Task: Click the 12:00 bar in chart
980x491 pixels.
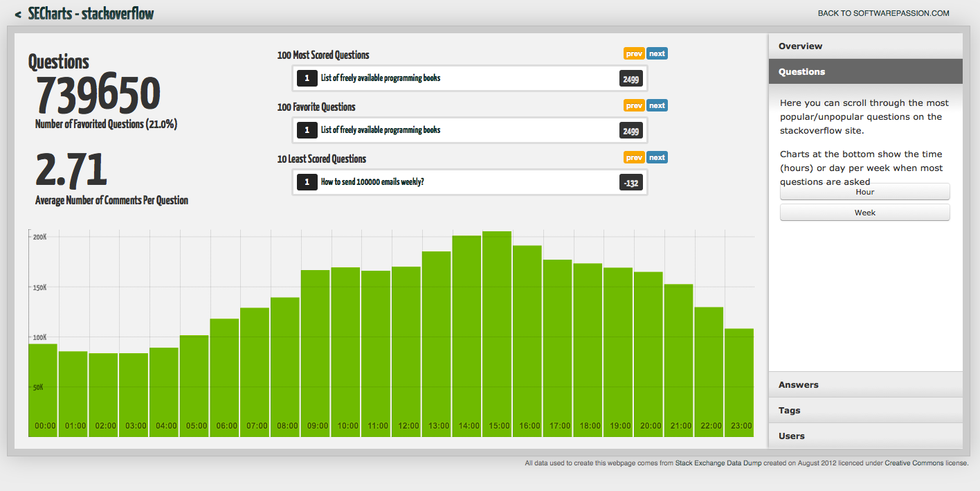Action: [x=406, y=351]
